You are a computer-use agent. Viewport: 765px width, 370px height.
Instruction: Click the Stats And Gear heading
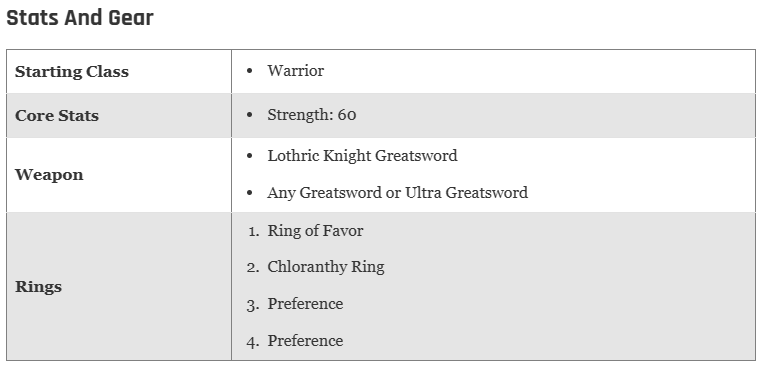80,19
